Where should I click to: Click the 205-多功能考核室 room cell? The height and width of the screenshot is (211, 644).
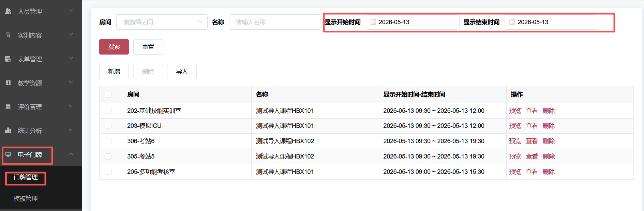tap(187, 172)
